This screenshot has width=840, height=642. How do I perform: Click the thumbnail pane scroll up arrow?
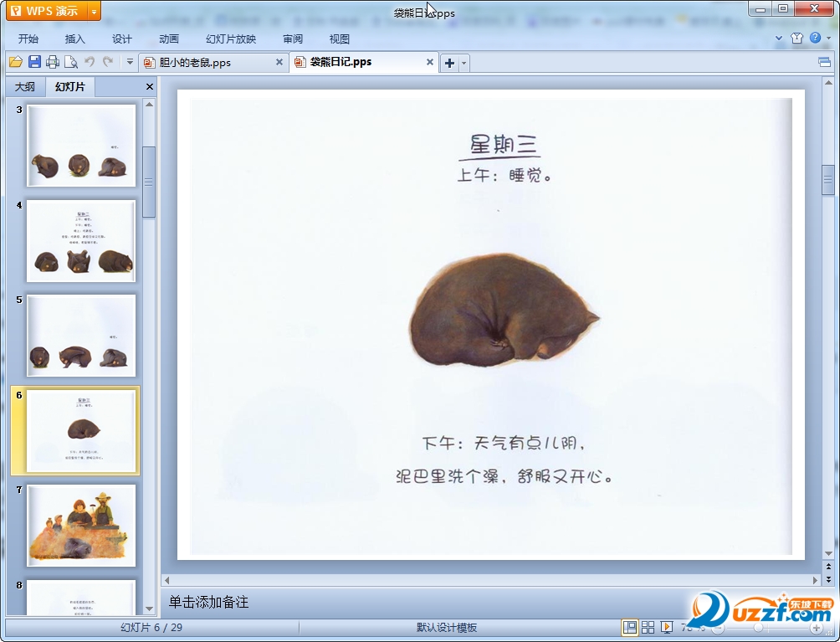150,104
